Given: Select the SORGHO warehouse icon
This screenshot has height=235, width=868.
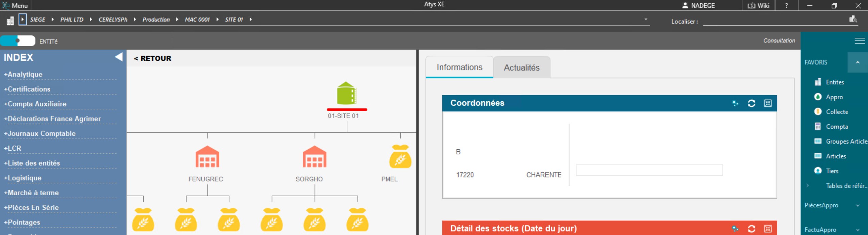Looking at the screenshot, I should tap(315, 157).
